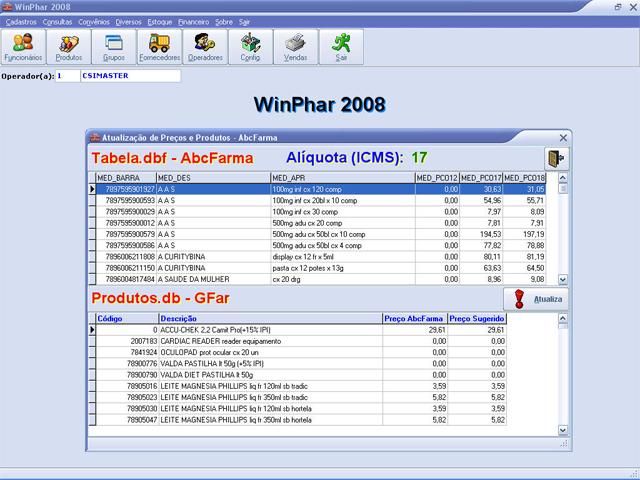Select row with barcode 7897595900586
Viewport: 640px width, 480px height.
[x=317, y=246]
